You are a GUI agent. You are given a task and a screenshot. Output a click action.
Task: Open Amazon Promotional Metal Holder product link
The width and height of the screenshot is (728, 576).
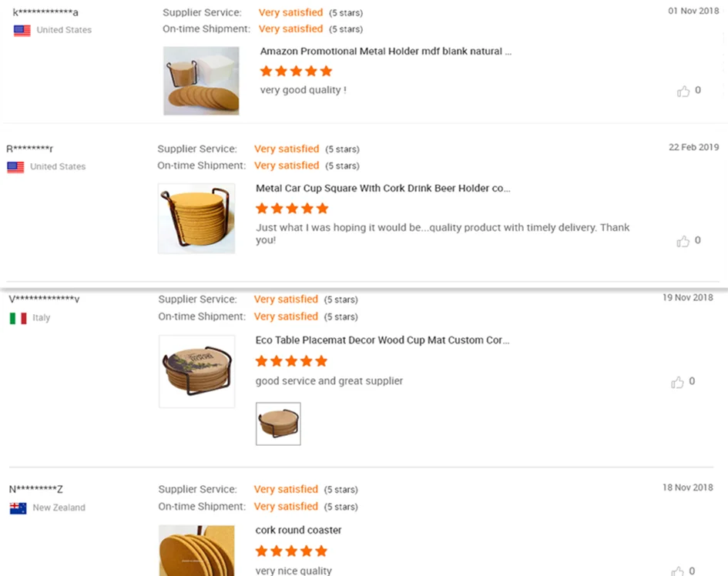385,52
